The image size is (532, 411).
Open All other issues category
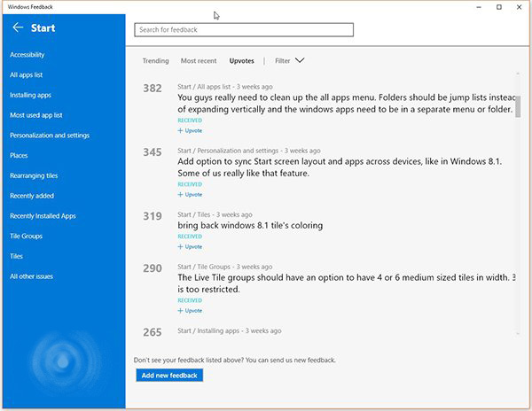[x=31, y=276]
